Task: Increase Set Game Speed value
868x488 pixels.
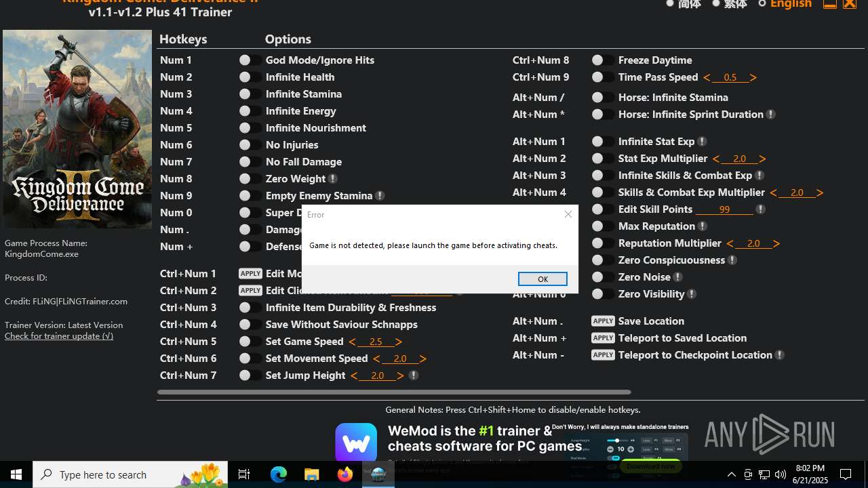Action: coord(399,342)
